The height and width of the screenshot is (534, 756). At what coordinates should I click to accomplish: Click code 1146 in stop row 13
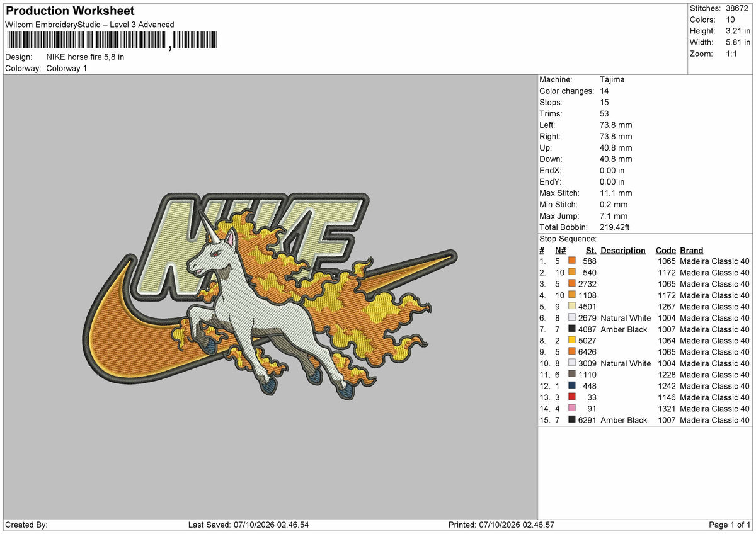click(x=667, y=397)
